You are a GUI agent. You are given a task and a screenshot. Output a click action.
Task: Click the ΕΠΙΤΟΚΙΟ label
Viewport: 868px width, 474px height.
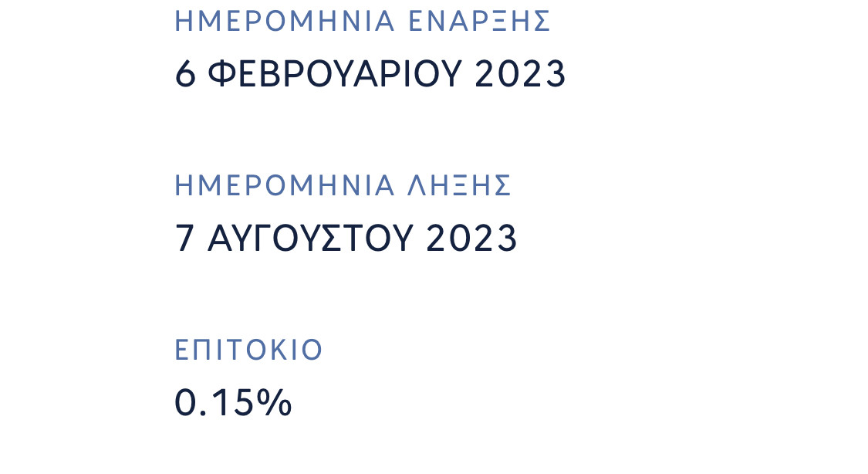tap(248, 350)
